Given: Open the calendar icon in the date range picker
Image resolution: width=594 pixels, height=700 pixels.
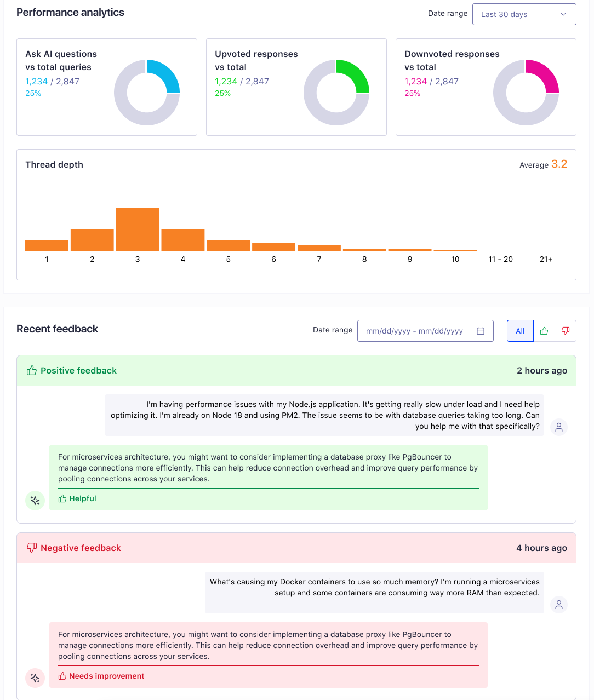Looking at the screenshot, I should pyautogui.click(x=481, y=330).
